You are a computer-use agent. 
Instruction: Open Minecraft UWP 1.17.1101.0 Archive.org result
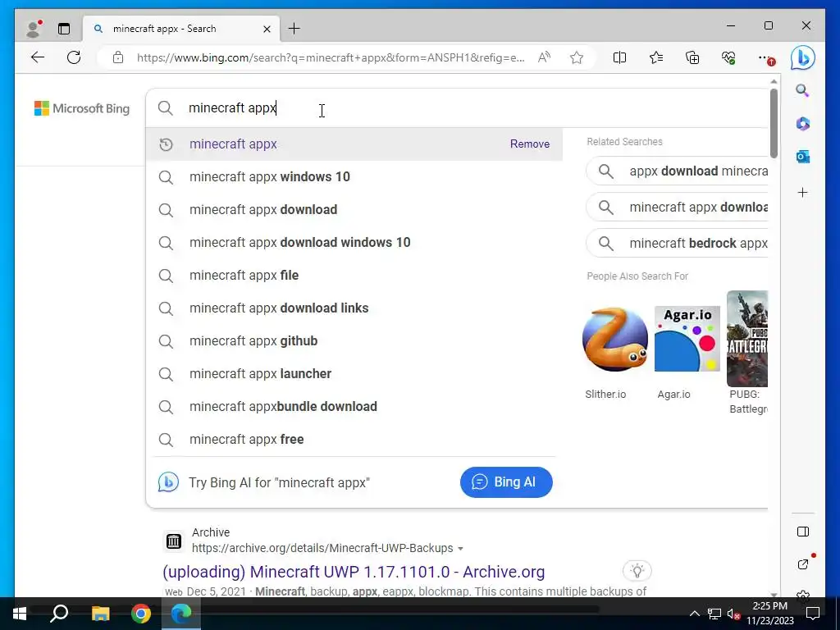pos(354,572)
